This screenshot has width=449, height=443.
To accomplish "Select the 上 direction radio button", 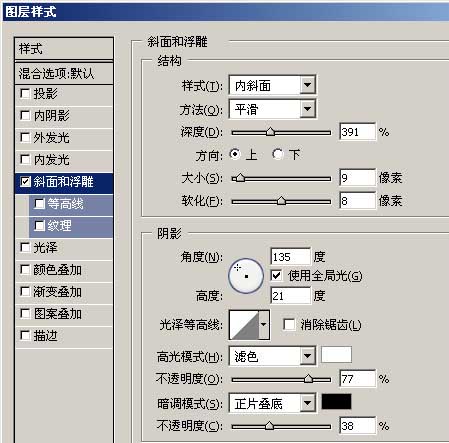I will pyautogui.click(x=235, y=154).
